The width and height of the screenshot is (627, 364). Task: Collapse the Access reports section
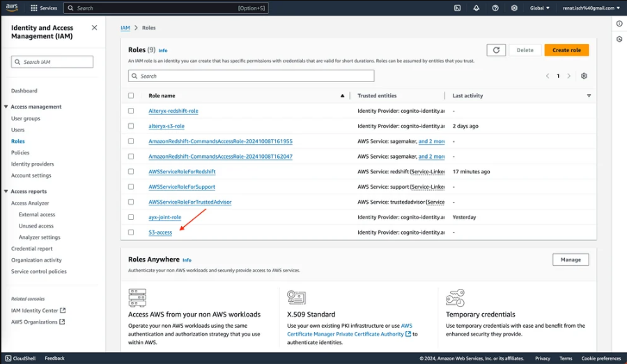pyautogui.click(x=6, y=191)
